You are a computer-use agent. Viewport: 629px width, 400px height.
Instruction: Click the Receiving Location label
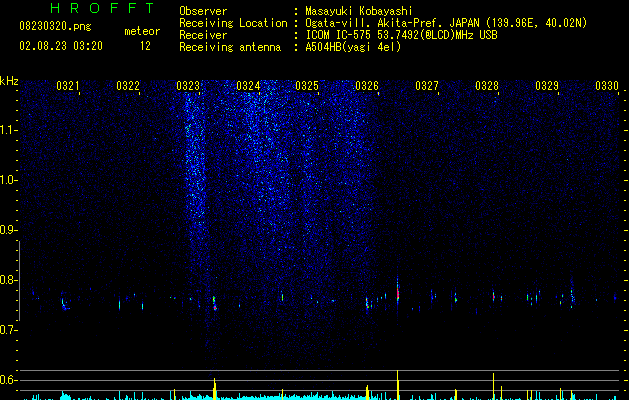[233, 23]
